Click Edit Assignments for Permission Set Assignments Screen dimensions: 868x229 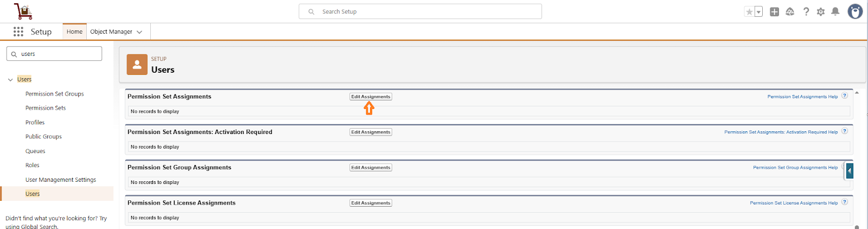pos(371,97)
